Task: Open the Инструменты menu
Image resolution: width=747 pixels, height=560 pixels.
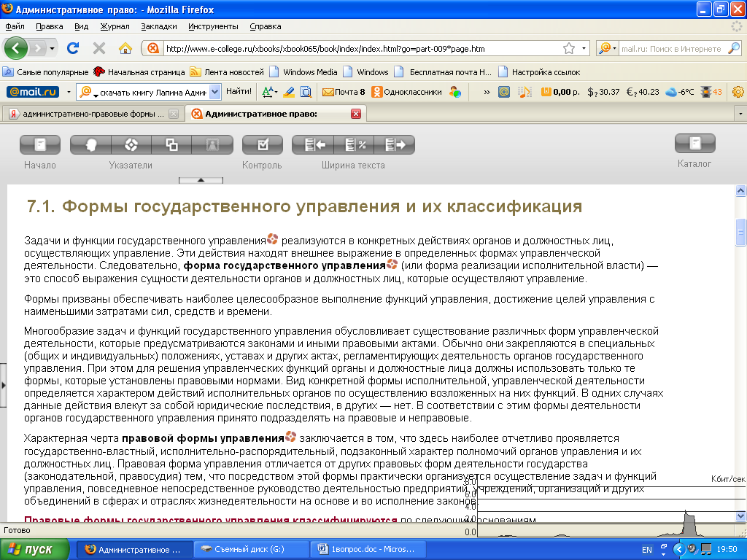Action: pyautogui.click(x=213, y=26)
